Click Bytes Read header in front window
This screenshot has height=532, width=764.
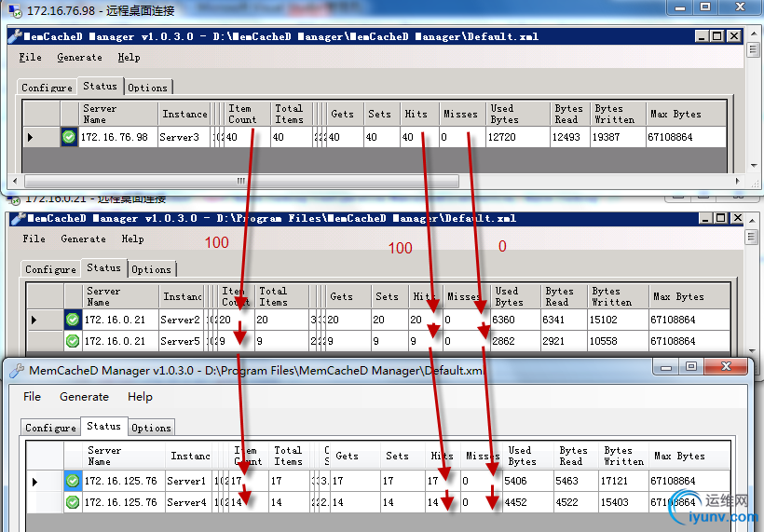(x=576, y=456)
